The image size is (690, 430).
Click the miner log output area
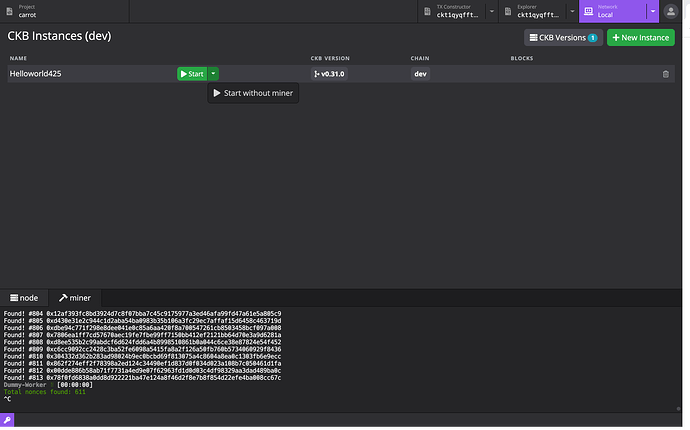click(341, 359)
